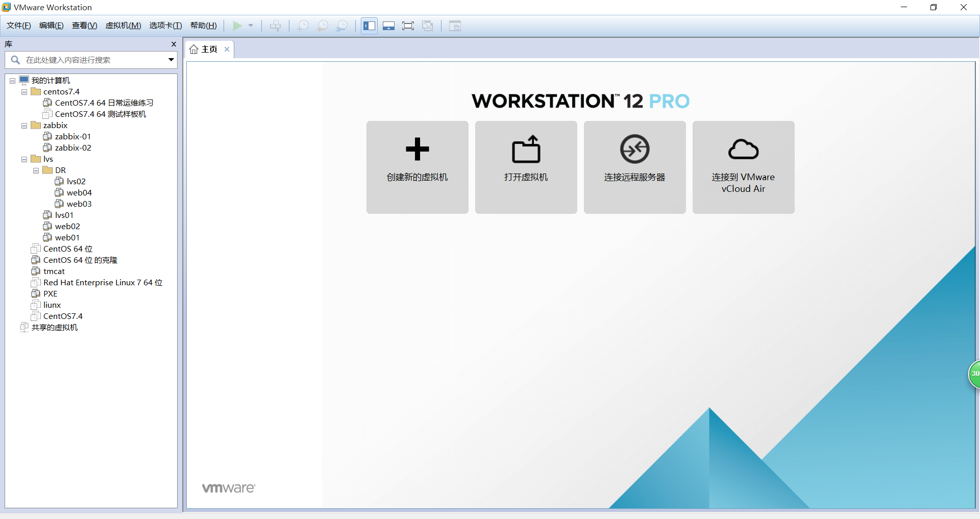Open the power options dropdown arrow
Viewport: 980px width, 519px height.
coord(251,26)
